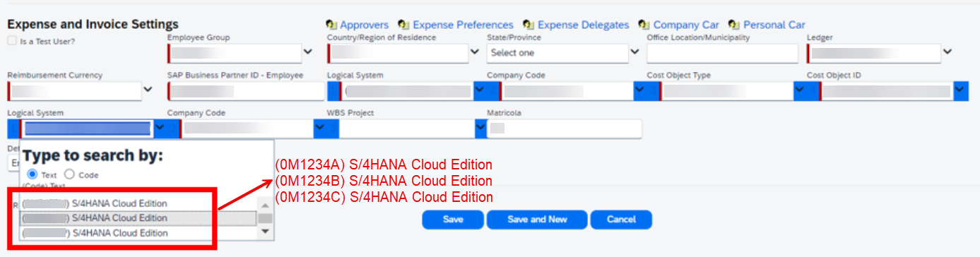Image resolution: width=980 pixels, height=257 pixels.
Task: Click the search results list scrollbar down arrow
Action: point(265,232)
